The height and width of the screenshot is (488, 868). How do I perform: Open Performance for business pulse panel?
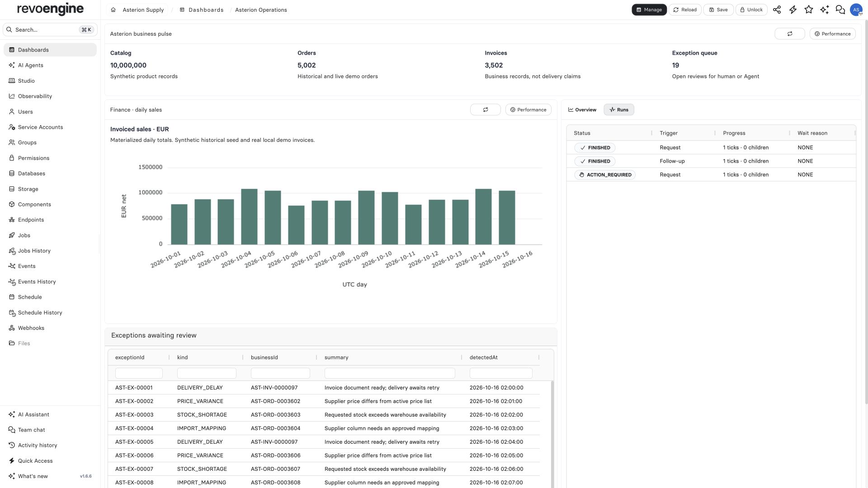click(x=833, y=34)
